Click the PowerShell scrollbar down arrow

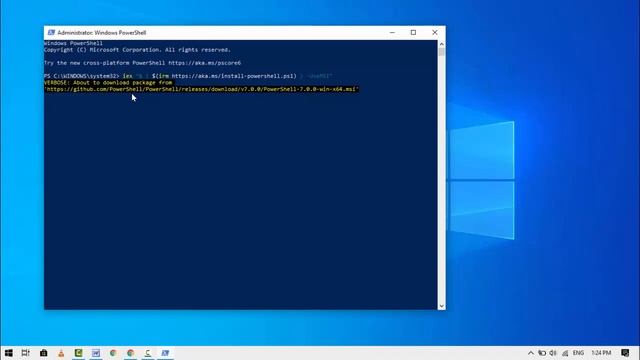click(441, 306)
